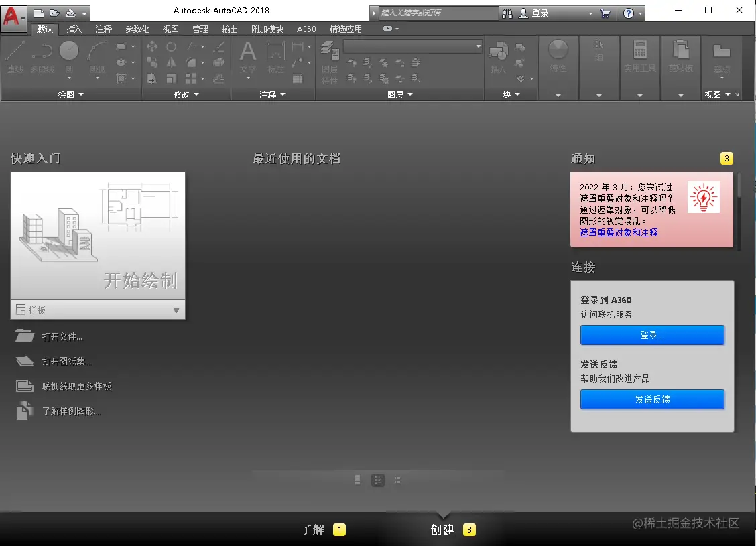Open Layer Properties (图层特性) icon
This screenshot has height=546, width=756.
click(330, 63)
